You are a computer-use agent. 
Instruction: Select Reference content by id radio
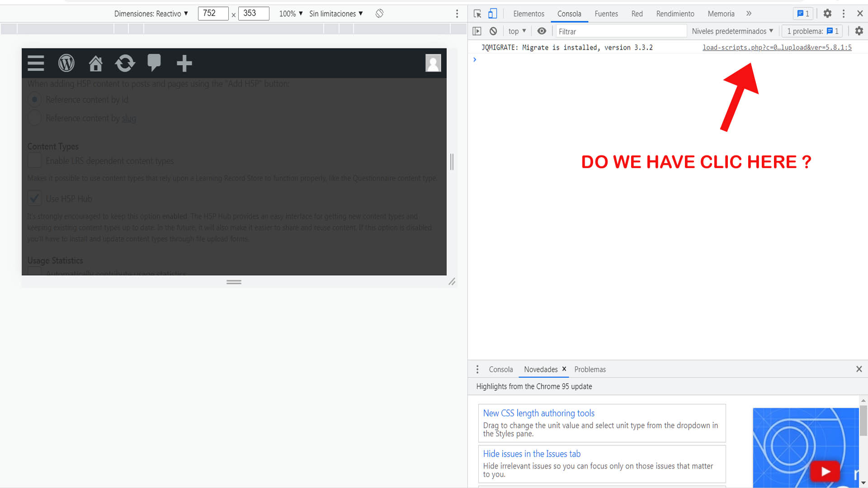34,99
